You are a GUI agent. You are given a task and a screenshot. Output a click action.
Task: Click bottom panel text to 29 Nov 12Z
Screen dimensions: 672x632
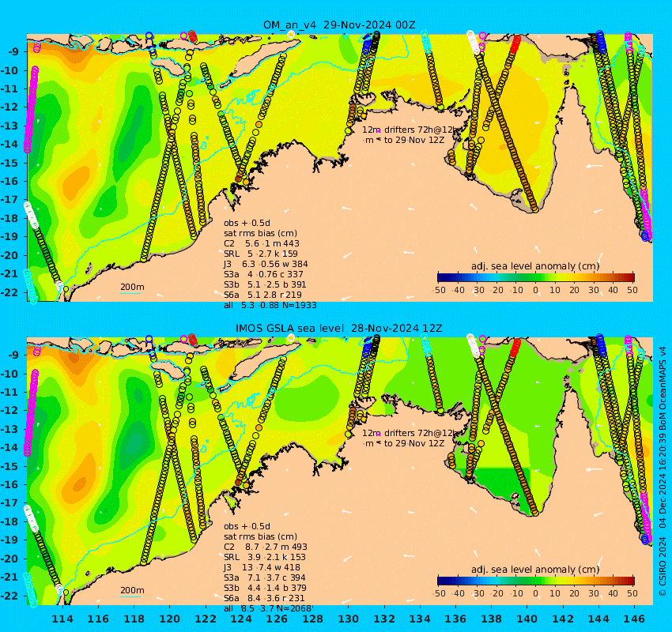click(414, 443)
